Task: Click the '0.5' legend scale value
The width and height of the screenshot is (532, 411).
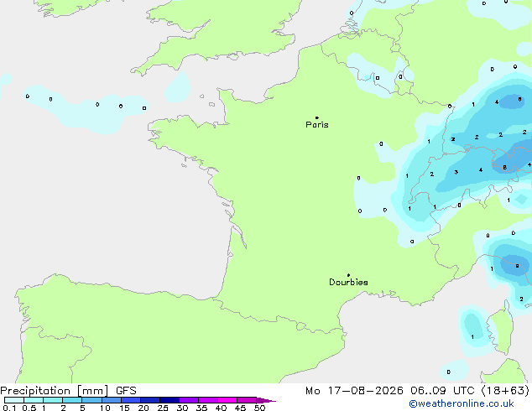Action: (29, 408)
